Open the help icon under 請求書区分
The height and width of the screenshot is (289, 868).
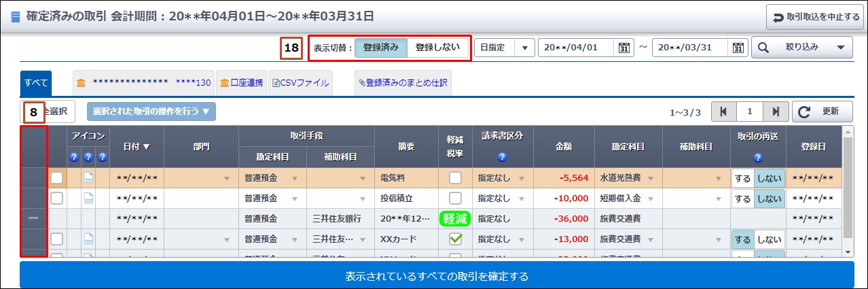coord(501,157)
